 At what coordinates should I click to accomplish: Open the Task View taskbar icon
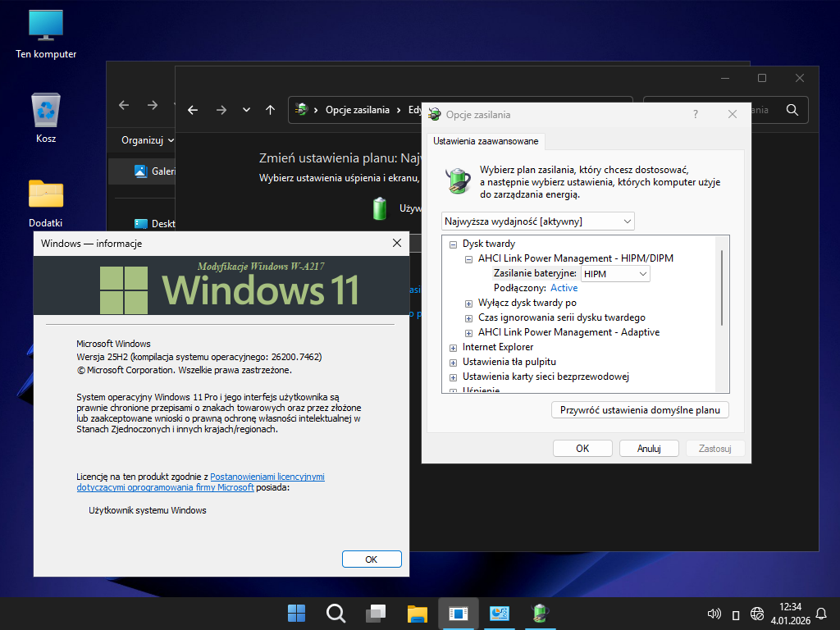coord(376,614)
